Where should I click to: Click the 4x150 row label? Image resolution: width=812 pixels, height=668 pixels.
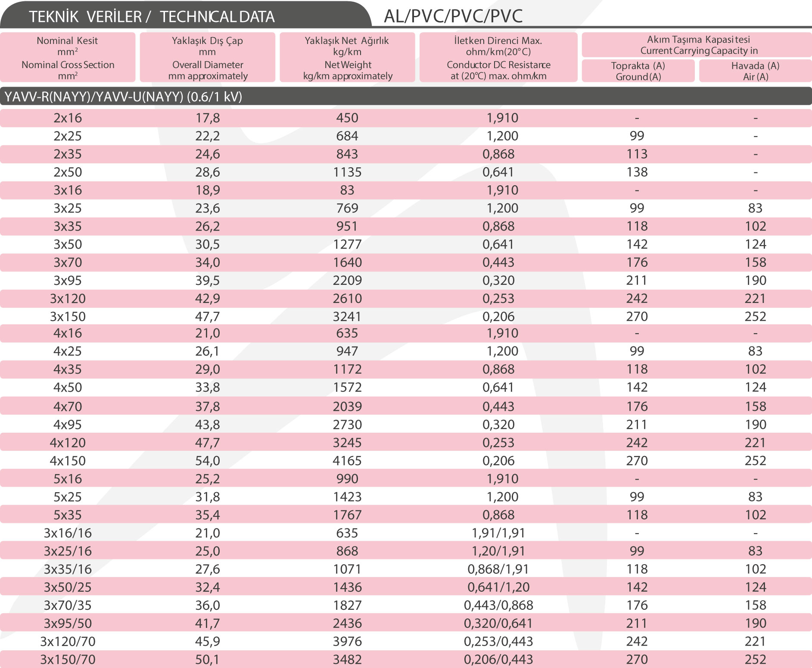[x=68, y=461]
